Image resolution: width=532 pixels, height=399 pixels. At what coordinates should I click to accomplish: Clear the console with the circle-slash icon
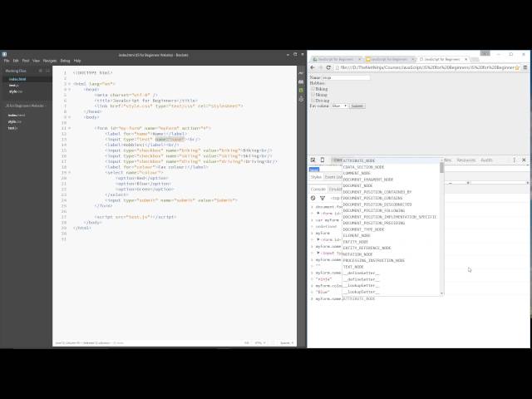[x=313, y=198]
